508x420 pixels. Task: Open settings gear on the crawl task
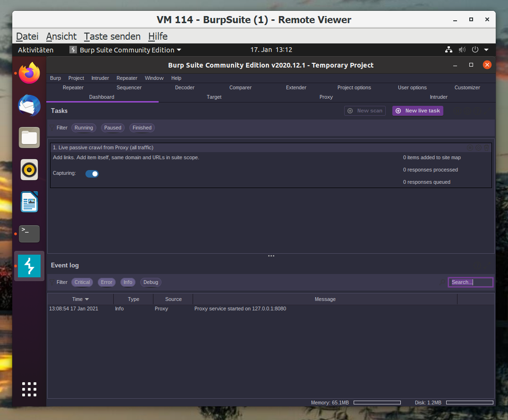[x=478, y=147]
